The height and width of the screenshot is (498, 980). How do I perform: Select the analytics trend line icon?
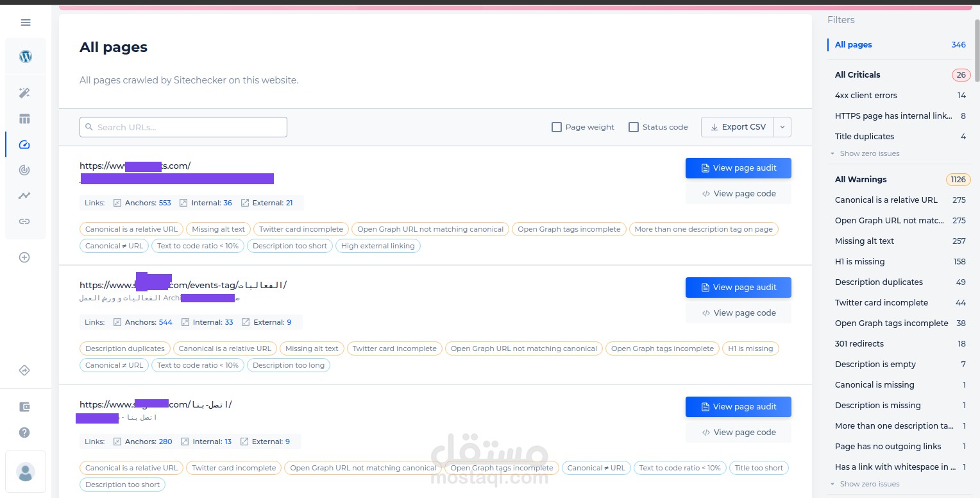click(x=24, y=196)
